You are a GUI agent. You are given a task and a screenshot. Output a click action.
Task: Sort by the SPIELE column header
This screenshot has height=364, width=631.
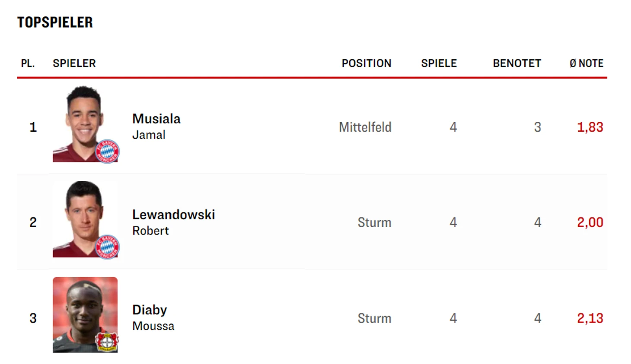(x=439, y=63)
